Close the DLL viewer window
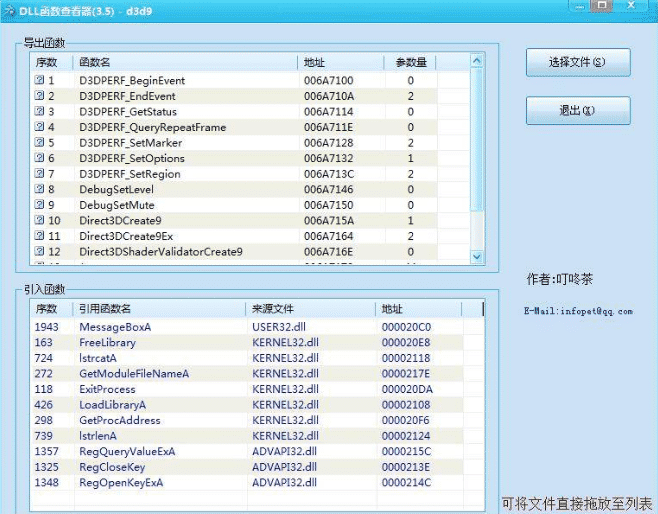Image resolution: width=658 pixels, height=514 pixels. tap(631, 5)
